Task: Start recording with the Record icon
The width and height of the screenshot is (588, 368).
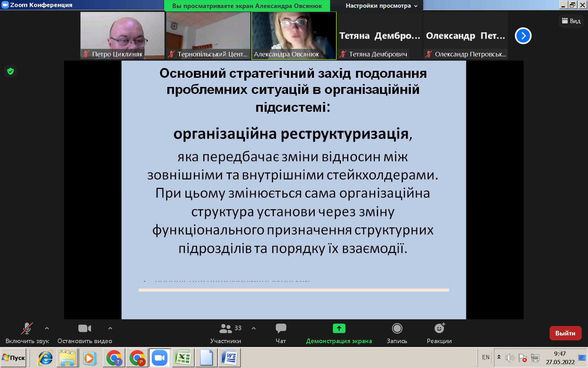Action: pos(397,328)
